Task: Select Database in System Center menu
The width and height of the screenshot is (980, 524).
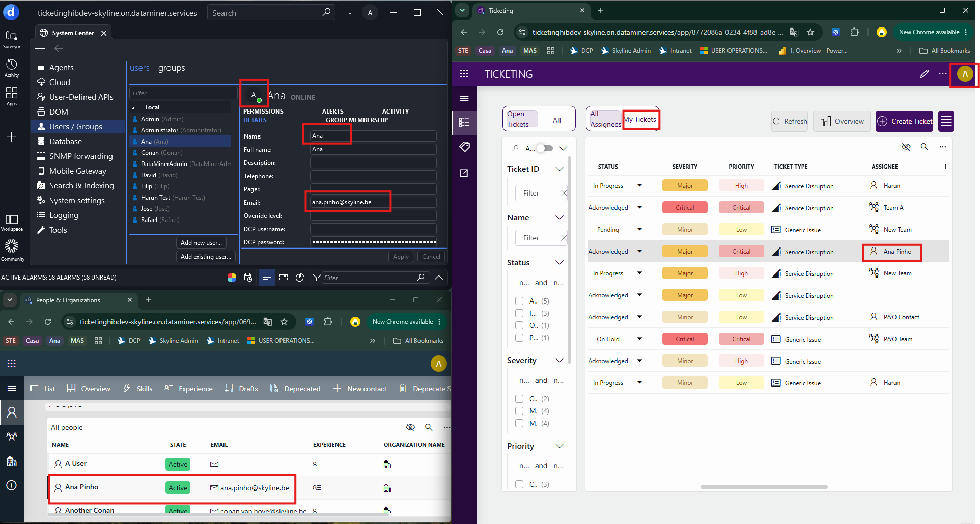Action: pos(66,141)
